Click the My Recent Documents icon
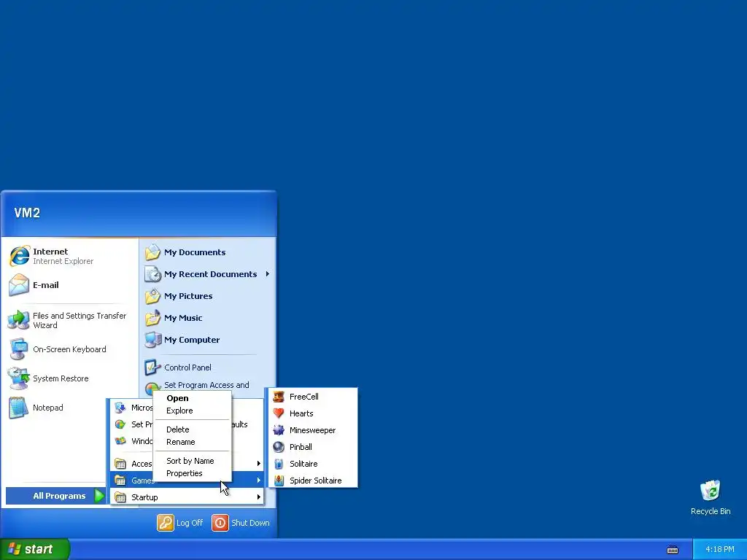Screen dimensions: 747x560 click(153, 274)
